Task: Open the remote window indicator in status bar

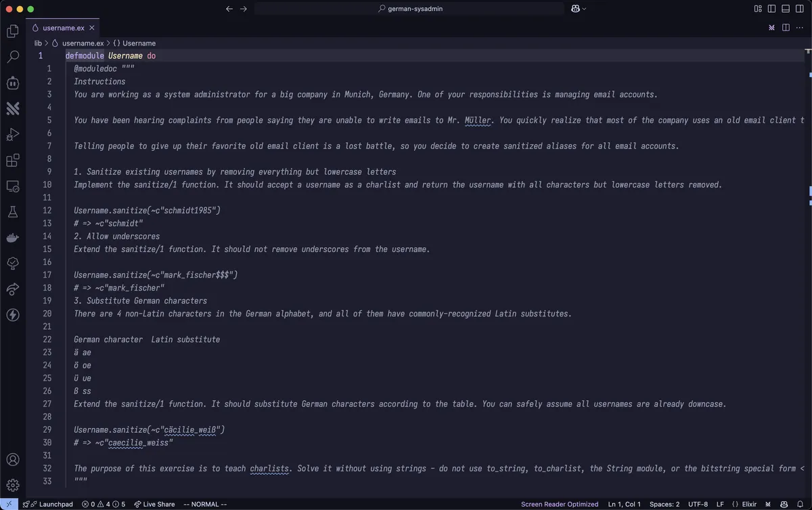Action: [x=9, y=504]
